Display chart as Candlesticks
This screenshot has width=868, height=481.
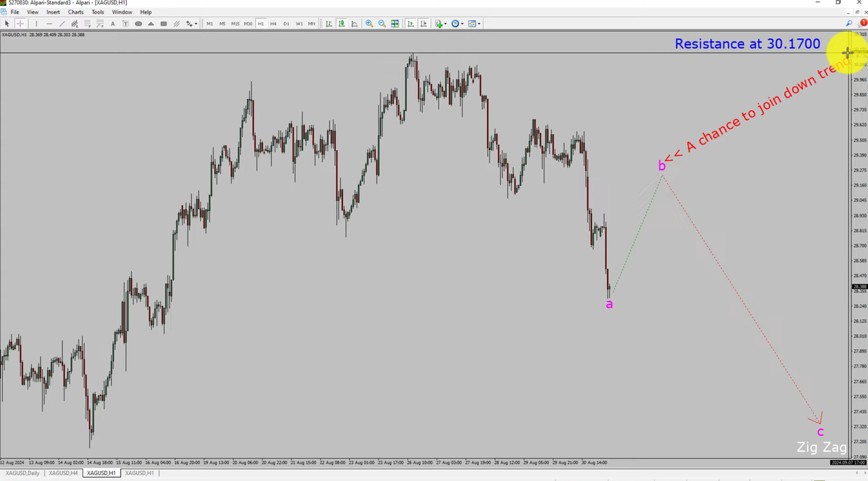pos(342,24)
